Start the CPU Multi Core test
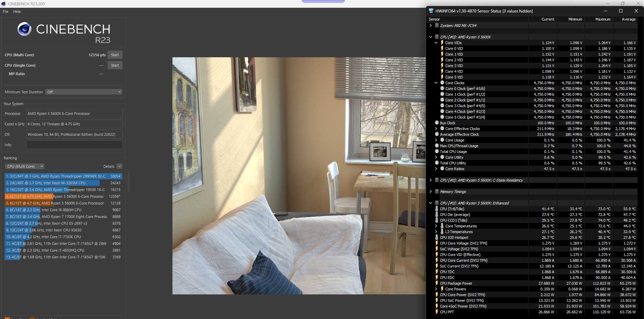The image size is (644, 319). pos(115,55)
